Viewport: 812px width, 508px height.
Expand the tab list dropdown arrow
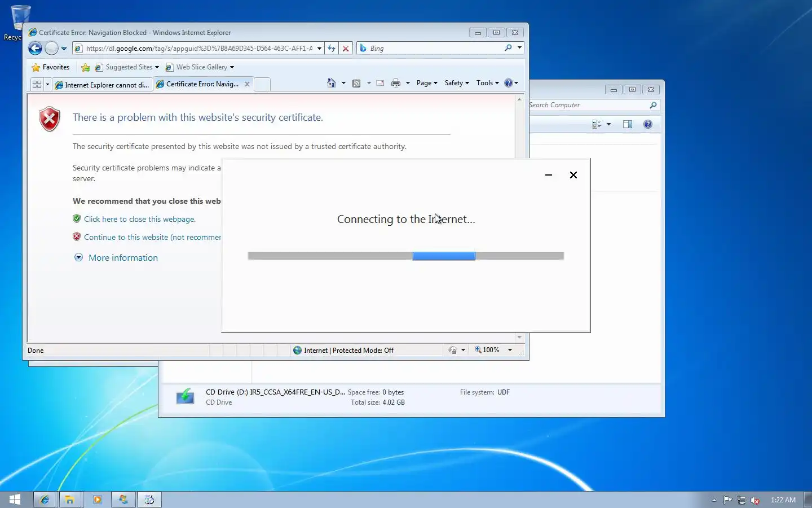point(47,85)
